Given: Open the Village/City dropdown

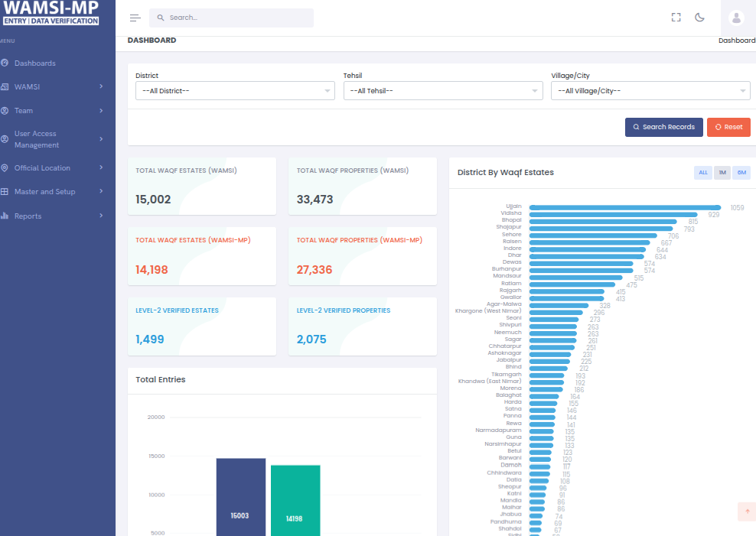Looking at the screenshot, I should coord(650,91).
